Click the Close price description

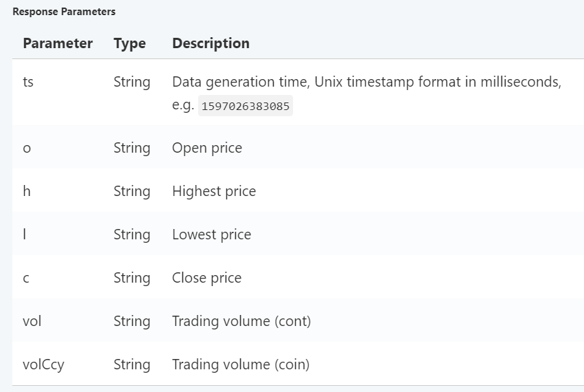207,278
